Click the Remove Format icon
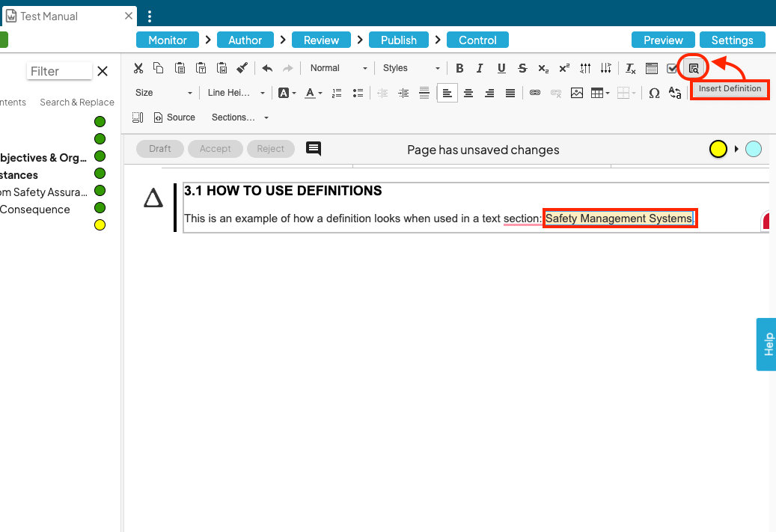This screenshot has width=776, height=532. click(630, 68)
